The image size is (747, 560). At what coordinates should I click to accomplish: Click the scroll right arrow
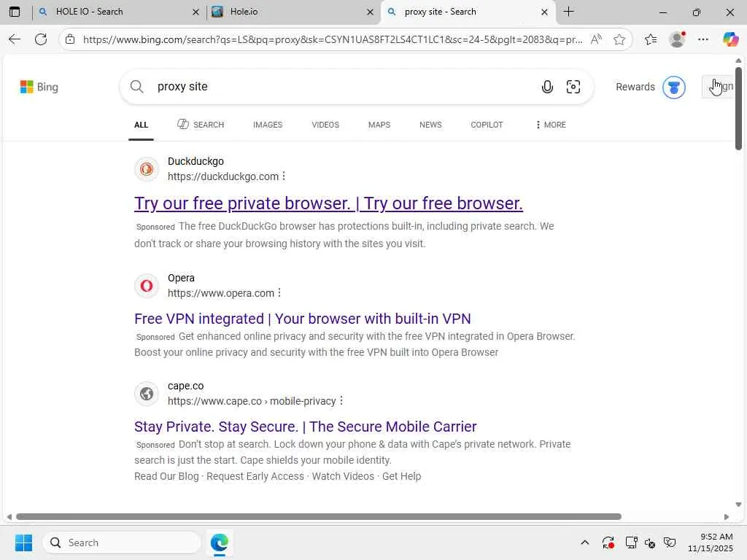pyautogui.click(x=726, y=517)
